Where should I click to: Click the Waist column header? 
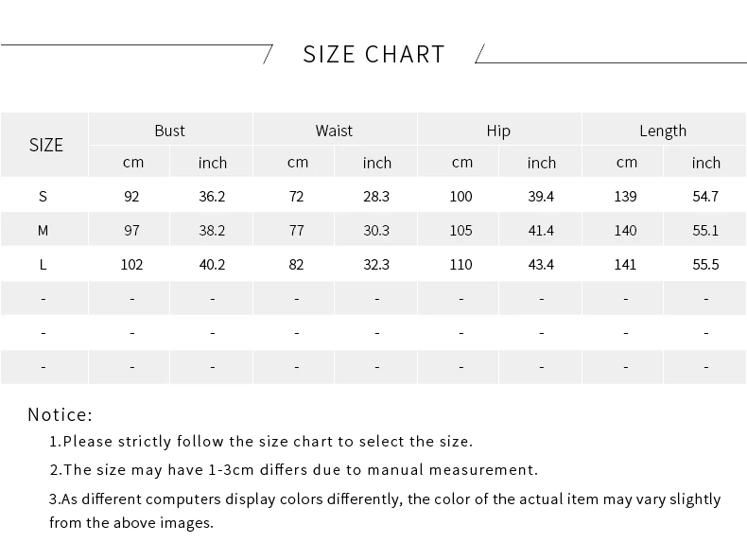pyautogui.click(x=334, y=131)
